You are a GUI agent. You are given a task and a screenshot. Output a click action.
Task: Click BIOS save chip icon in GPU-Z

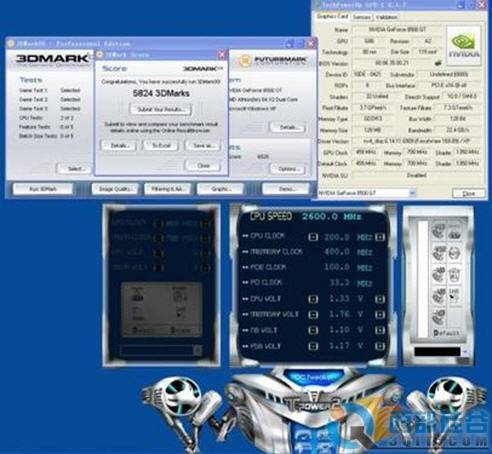(438, 63)
